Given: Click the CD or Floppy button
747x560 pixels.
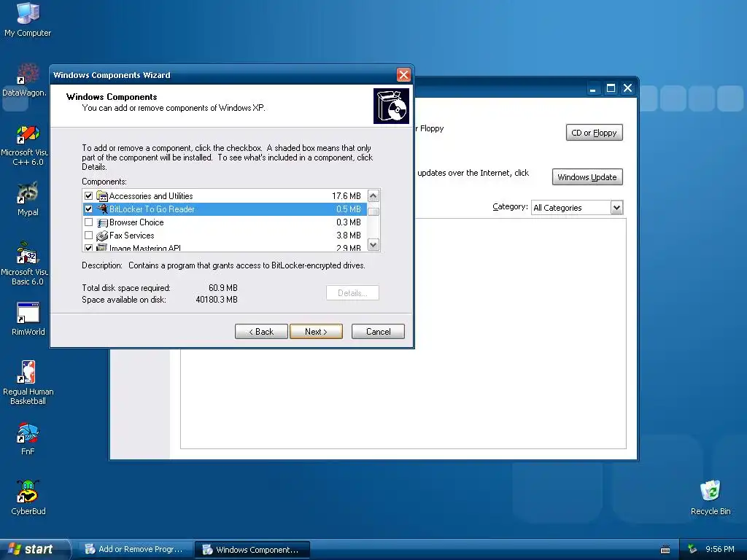Looking at the screenshot, I should (x=594, y=133).
